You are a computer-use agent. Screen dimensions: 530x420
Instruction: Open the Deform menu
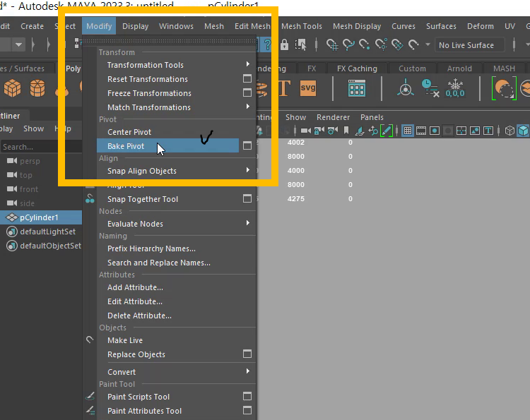pyautogui.click(x=481, y=26)
